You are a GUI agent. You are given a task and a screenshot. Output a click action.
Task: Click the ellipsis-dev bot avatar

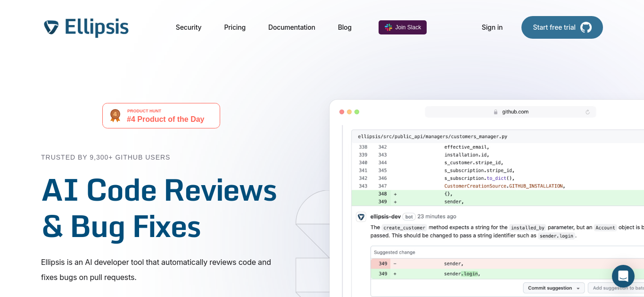pyautogui.click(x=361, y=217)
